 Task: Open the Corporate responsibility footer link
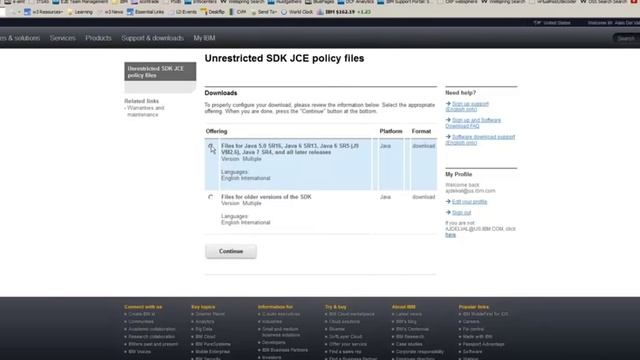pos(420,352)
